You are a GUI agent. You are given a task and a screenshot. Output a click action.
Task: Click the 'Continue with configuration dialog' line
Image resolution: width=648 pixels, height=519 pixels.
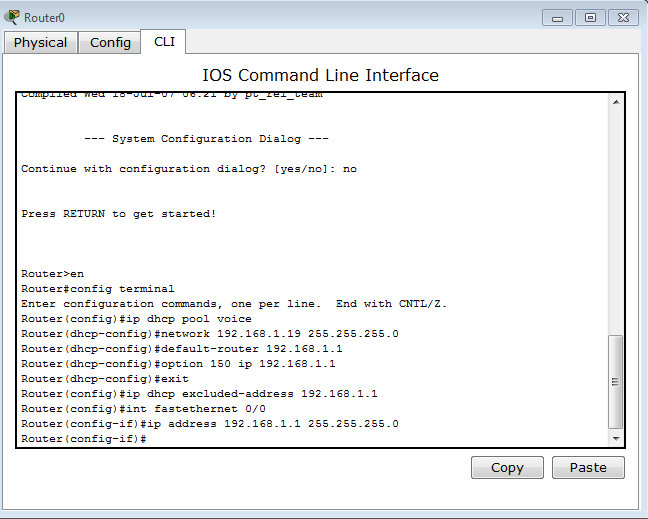pyautogui.click(x=189, y=169)
